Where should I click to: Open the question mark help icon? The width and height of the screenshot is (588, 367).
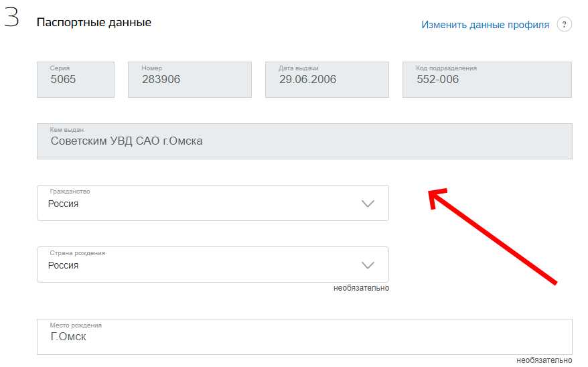click(x=565, y=25)
